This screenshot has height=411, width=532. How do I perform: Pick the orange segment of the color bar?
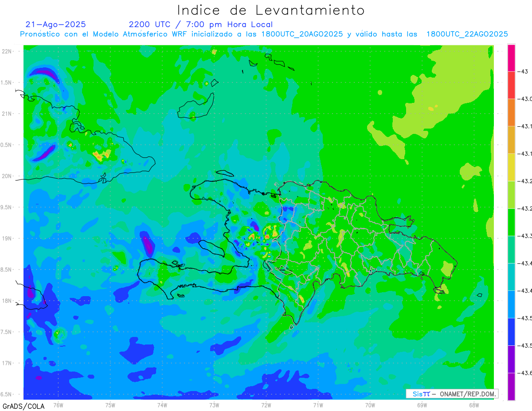[511, 112]
